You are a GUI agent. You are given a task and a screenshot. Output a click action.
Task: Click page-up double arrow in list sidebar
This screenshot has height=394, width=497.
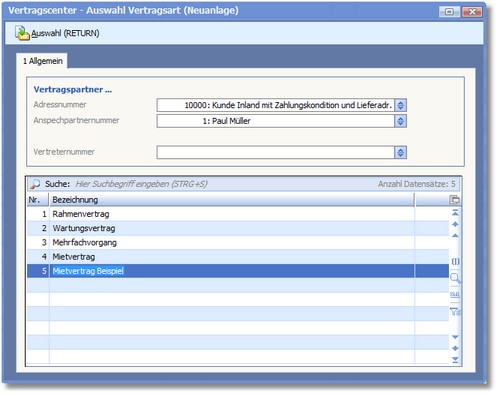[x=455, y=224]
